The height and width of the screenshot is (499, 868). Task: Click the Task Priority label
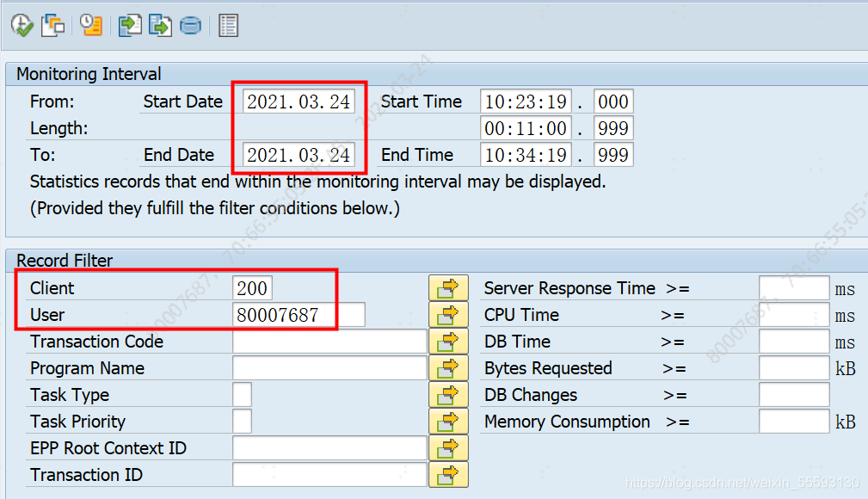(78, 422)
